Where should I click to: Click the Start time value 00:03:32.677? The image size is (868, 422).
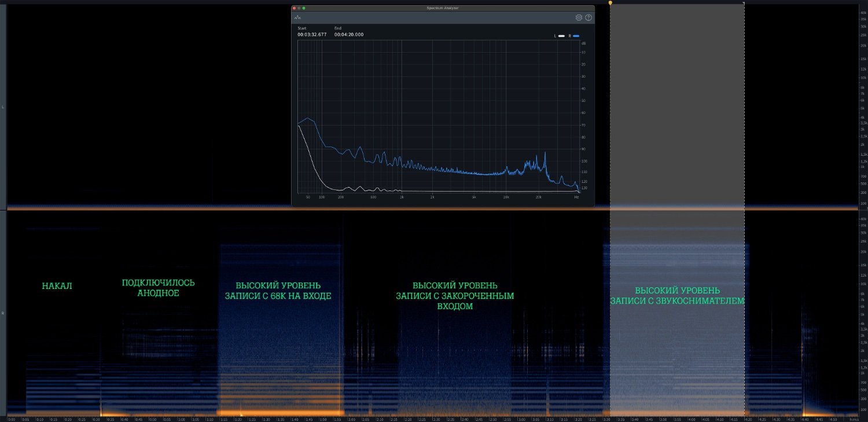coord(312,35)
